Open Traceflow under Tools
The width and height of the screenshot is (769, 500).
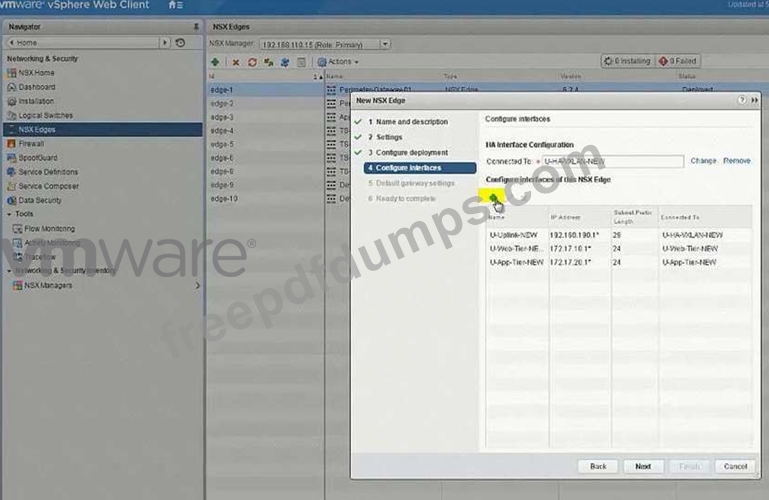pos(40,257)
